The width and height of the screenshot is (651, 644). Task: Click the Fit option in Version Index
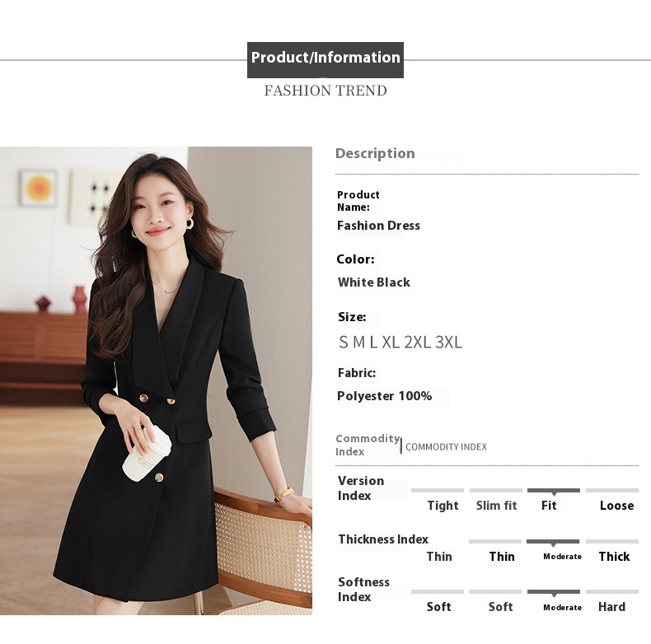(x=549, y=506)
